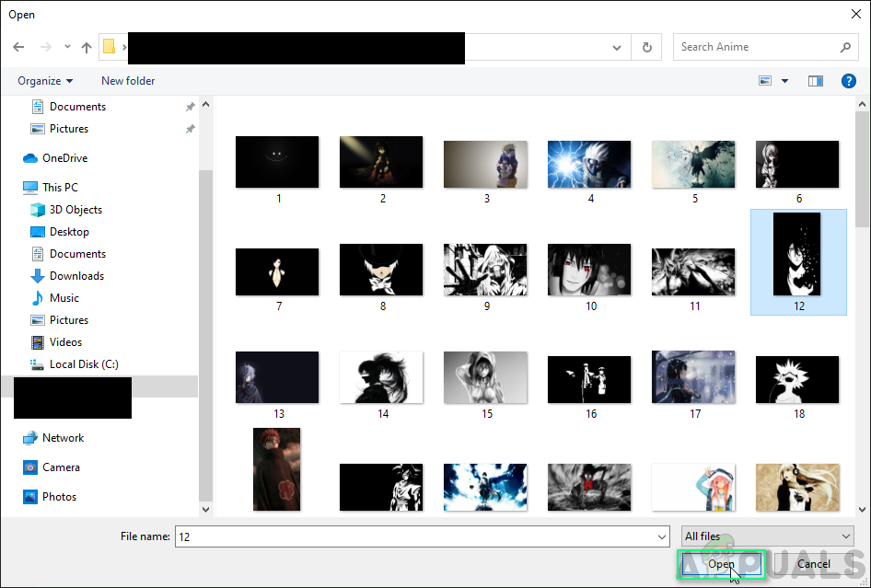Click the search magnifier icon
The width and height of the screenshot is (871, 588).
click(x=845, y=47)
